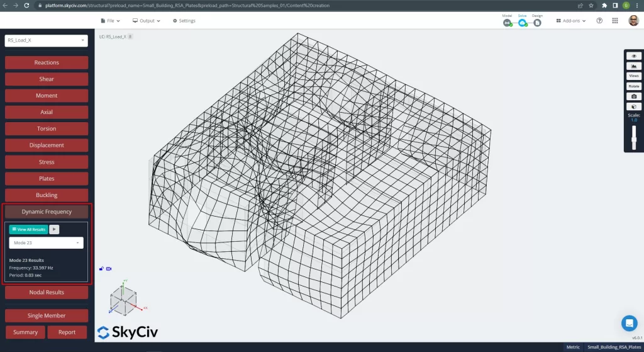644x352 pixels.
Task: Open the browser extensions puzzle icon
Action: coord(604,5)
